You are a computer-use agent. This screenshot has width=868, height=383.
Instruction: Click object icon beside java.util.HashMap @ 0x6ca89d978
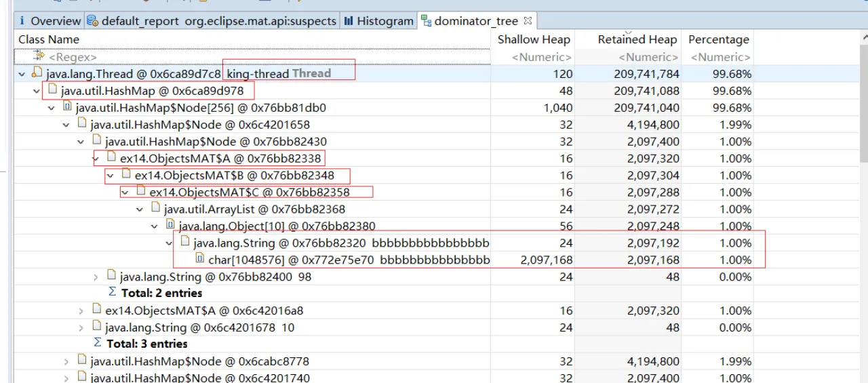coord(52,90)
